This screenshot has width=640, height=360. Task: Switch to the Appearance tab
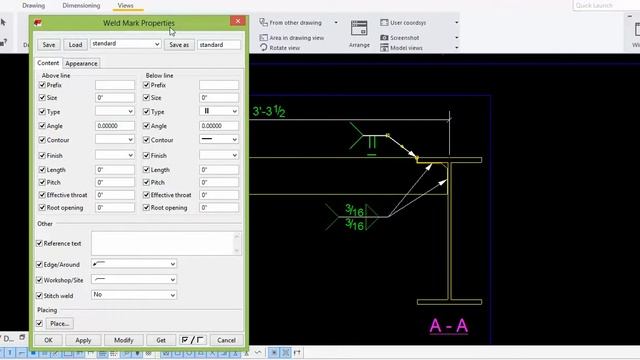(81, 63)
